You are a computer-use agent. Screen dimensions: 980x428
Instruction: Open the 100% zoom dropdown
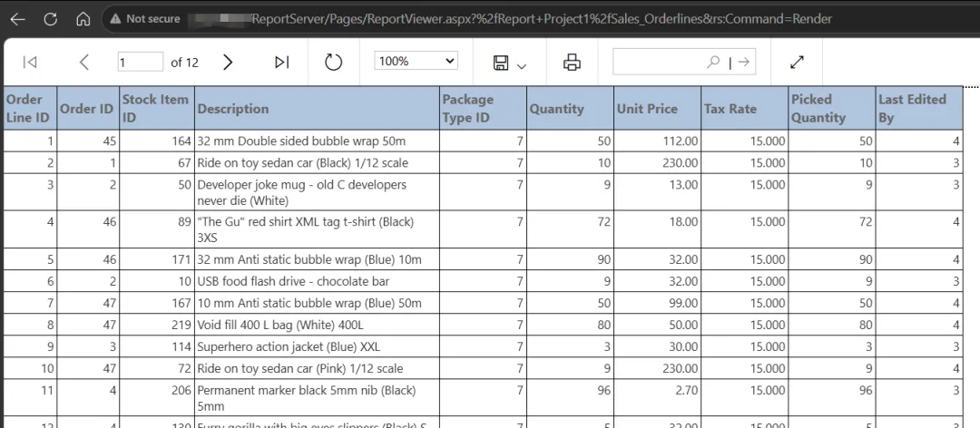[x=416, y=62]
